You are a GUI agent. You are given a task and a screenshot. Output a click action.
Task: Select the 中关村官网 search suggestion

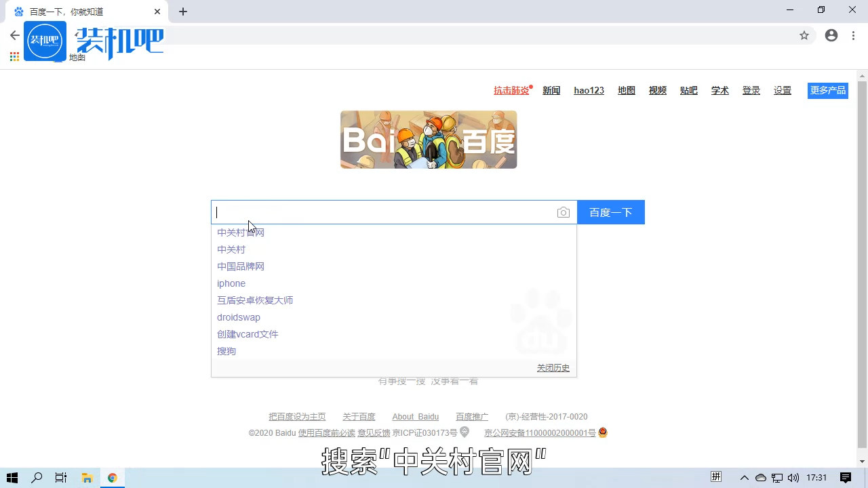pos(241,232)
